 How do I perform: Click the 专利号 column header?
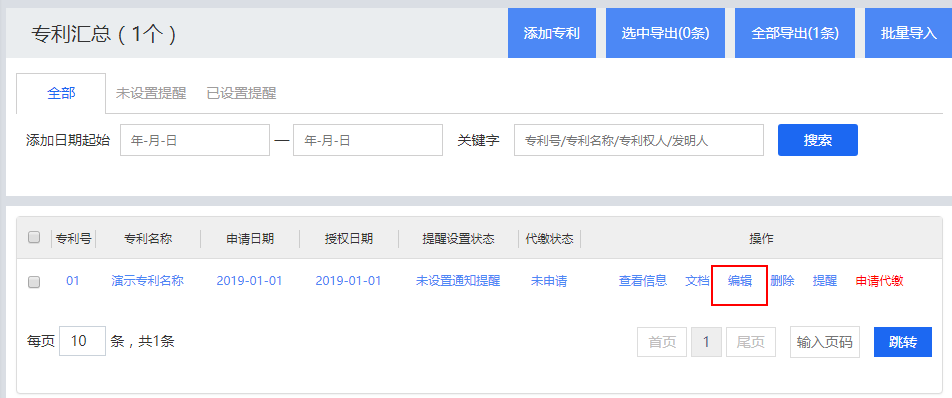(73, 238)
